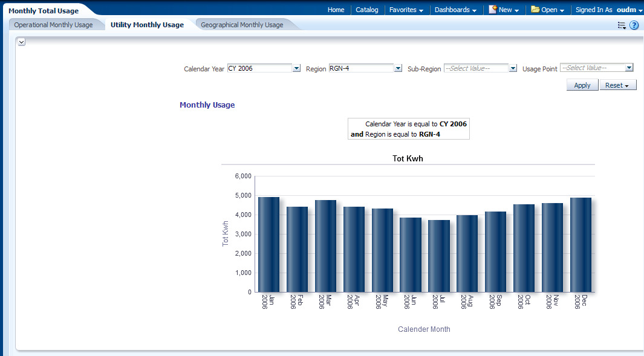Click the Monthly Total Usage dashboard title
This screenshot has height=356, width=644.
point(44,11)
